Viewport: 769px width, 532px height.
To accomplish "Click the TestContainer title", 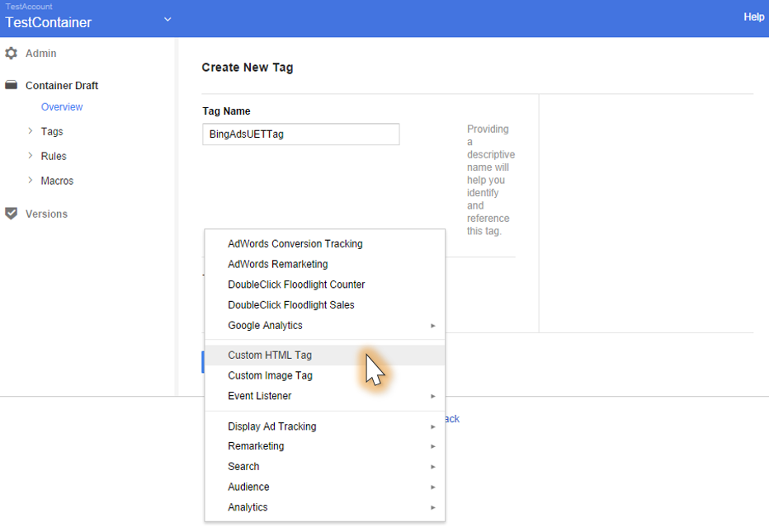I will point(49,22).
